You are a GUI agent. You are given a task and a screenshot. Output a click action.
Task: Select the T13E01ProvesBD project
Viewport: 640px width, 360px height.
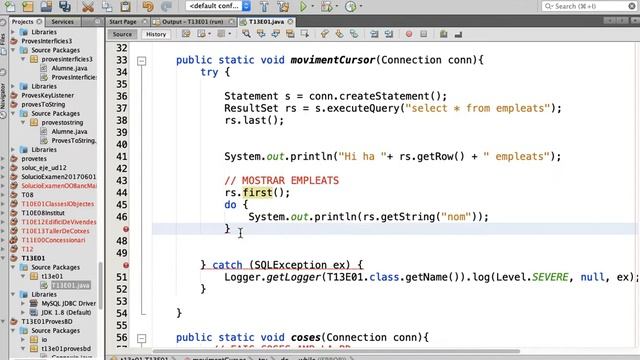coord(47,322)
